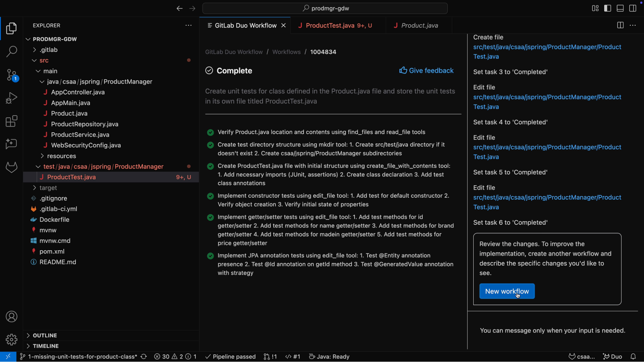This screenshot has width=644, height=362.
Task: Click the New workflow button
Action: (x=507, y=291)
